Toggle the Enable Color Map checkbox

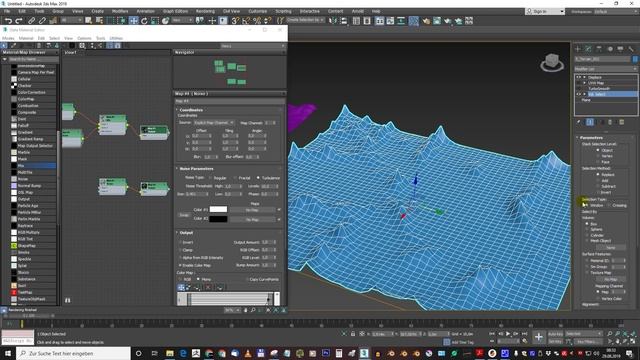click(180, 265)
